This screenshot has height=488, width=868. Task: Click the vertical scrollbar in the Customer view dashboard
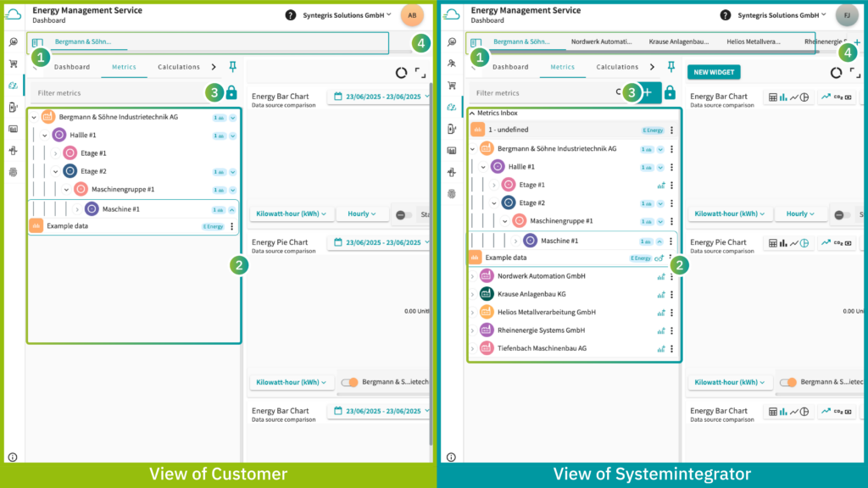pos(431,264)
